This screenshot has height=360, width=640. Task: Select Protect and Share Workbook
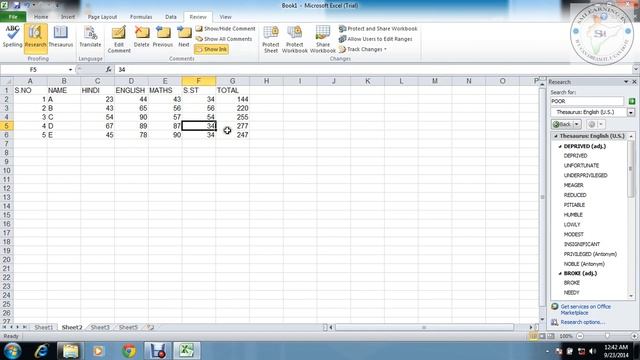(378, 29)
